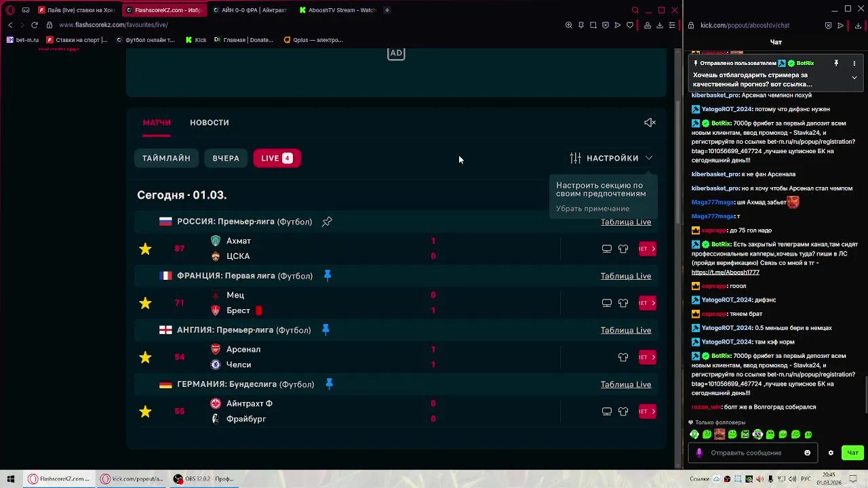Open chat settings gear icon
Image resolution: width=868 pixels, height=488 pixels.
pyautogui.click(x=831, y=453)
